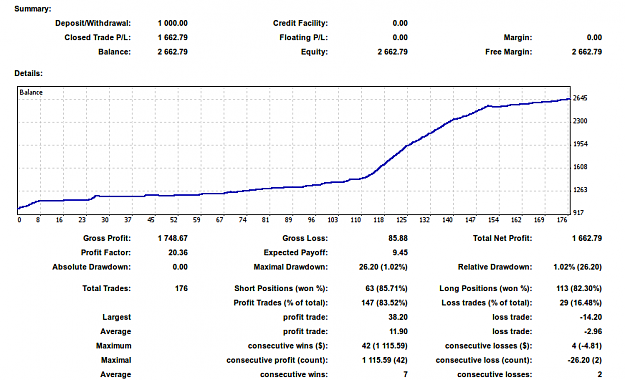625x380 pixels.
Task: Select the Balance value in Summary
Action: pos(173,52)
